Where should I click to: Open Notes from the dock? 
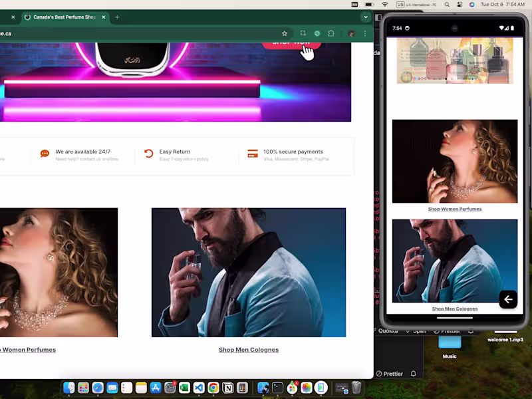click(141, 388)
